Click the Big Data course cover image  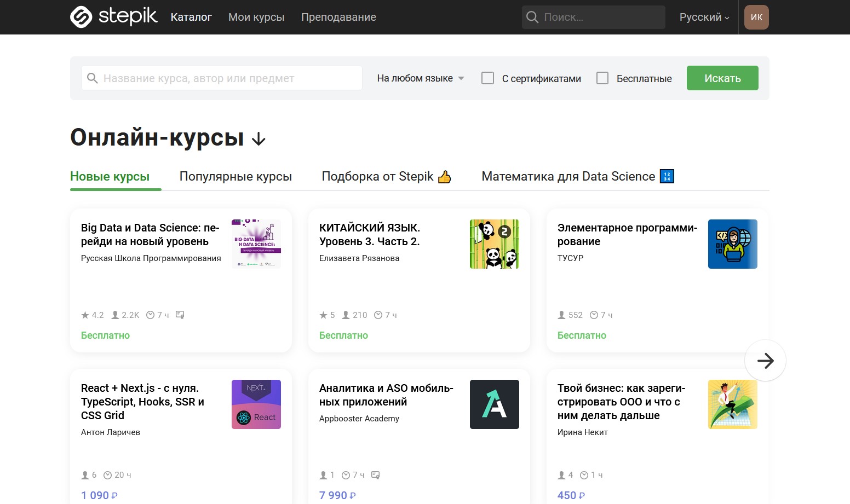click(256, 244)
